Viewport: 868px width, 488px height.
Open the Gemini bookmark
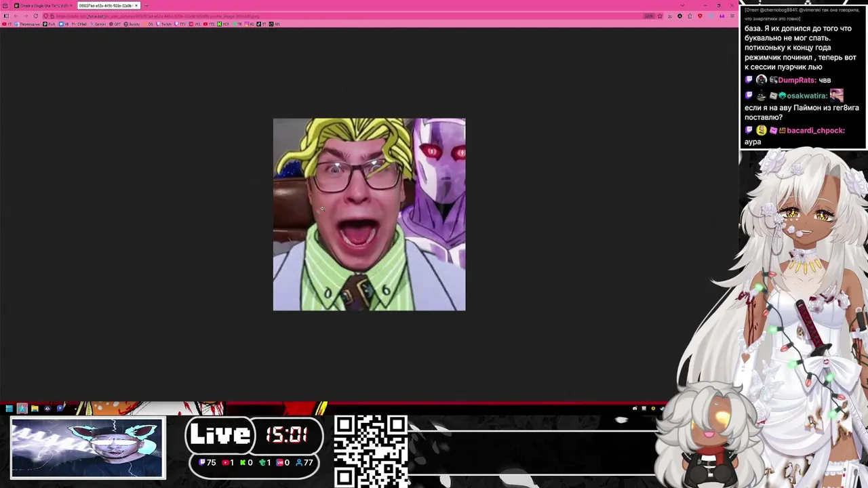pos(98,24)
